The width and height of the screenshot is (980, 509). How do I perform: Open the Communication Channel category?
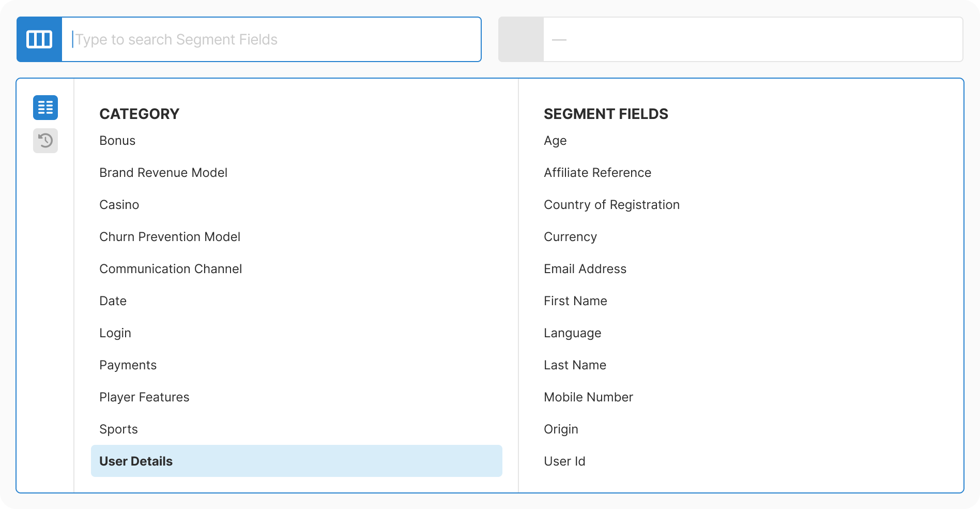point(171,268)
